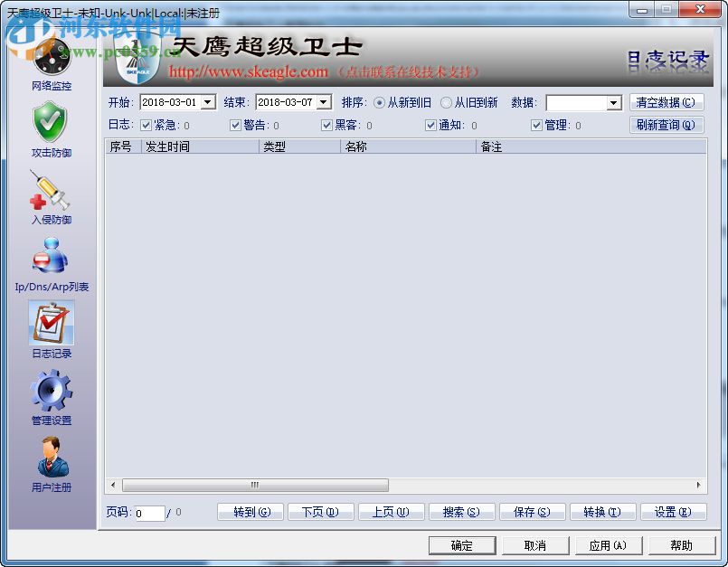
Task: Click the 搜索 search button
Action: [461, 511]
